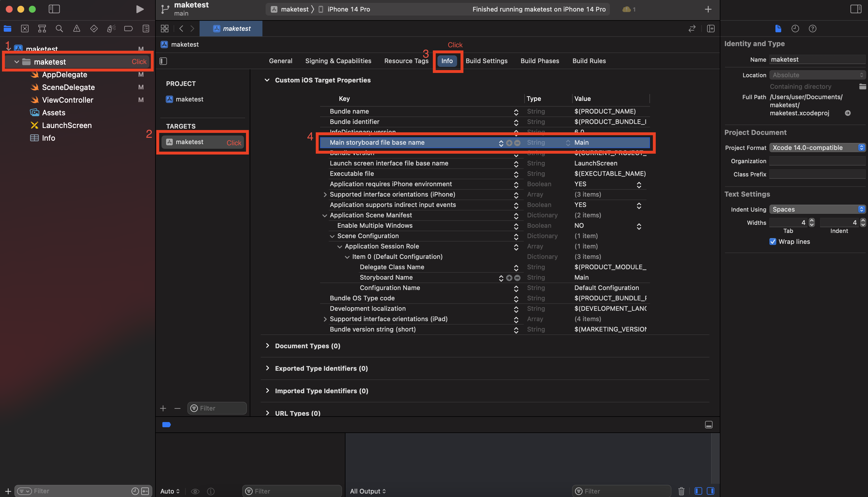Collapse the Application Scene Manifest row
The height and width of the screenshot is (497, 868).
click(x=324, y=215)
